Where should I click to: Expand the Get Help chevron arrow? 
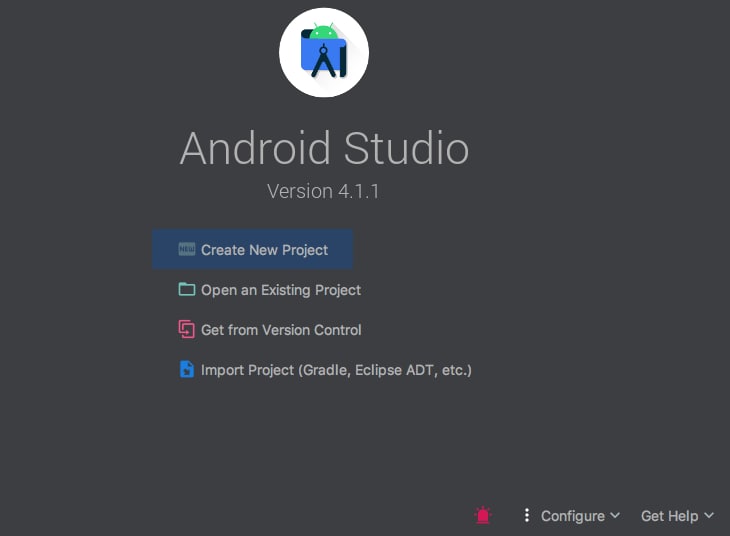(x=709, y=516)
